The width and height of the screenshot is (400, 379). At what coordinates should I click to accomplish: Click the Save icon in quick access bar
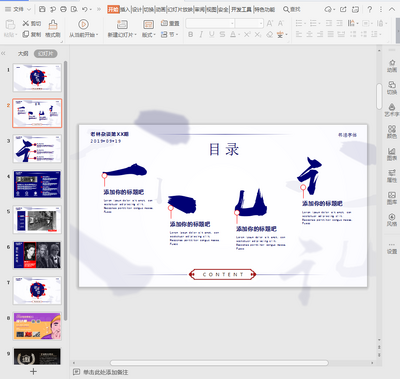[x=42, y=9]
